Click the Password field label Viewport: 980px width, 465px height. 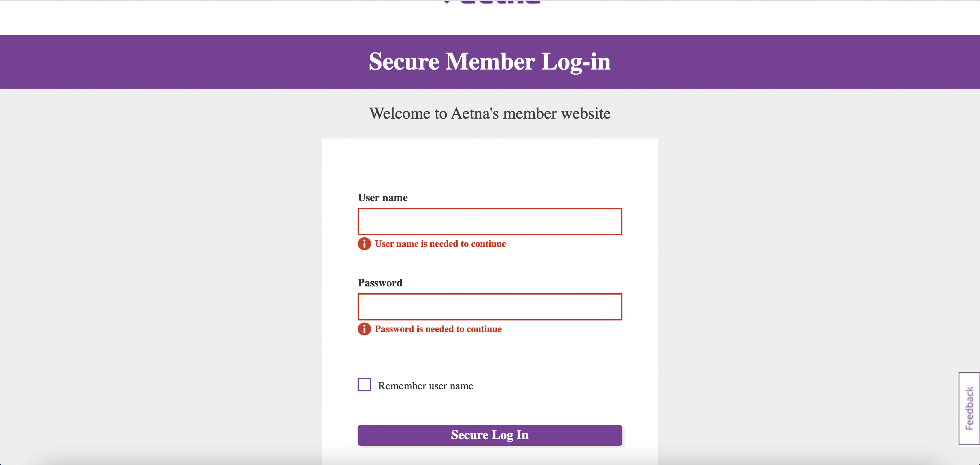click(x=380, y=283)
